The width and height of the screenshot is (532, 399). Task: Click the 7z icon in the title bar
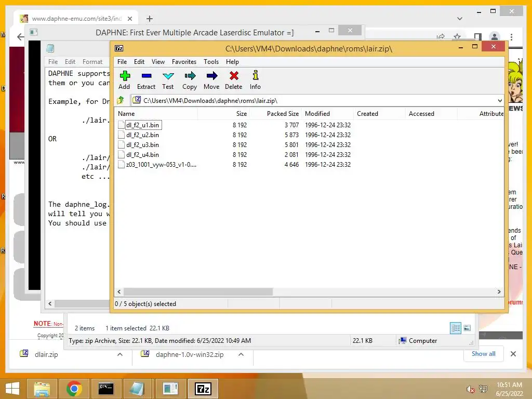click(119, 48)
